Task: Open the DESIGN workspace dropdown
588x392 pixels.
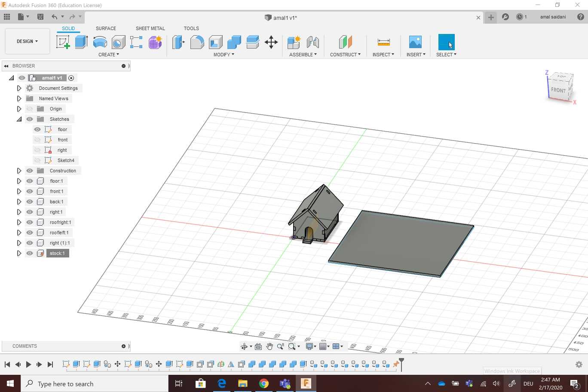Action: click(x=28, y=41)
